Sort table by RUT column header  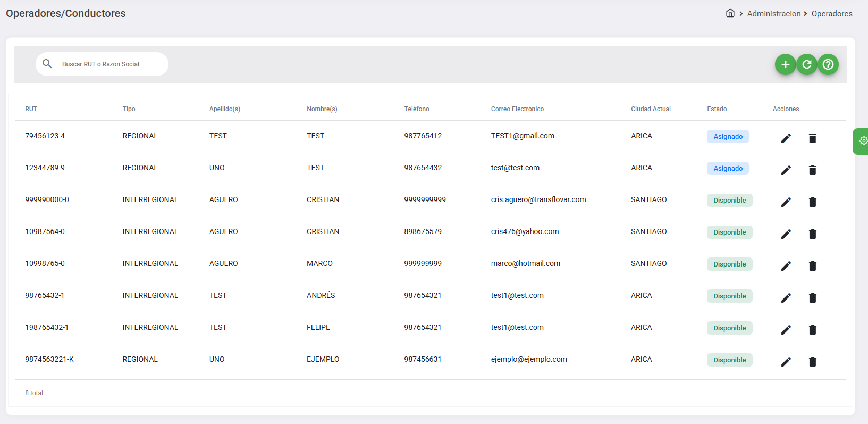coord(31,109)
